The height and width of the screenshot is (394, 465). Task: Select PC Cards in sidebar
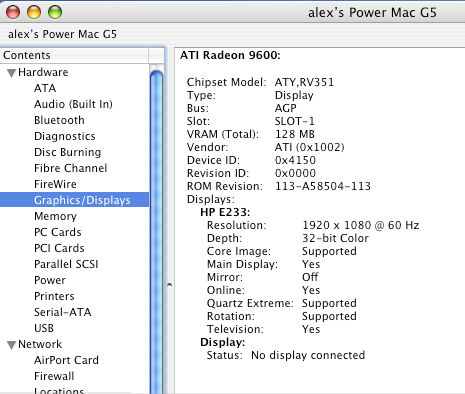click(58, 232)
